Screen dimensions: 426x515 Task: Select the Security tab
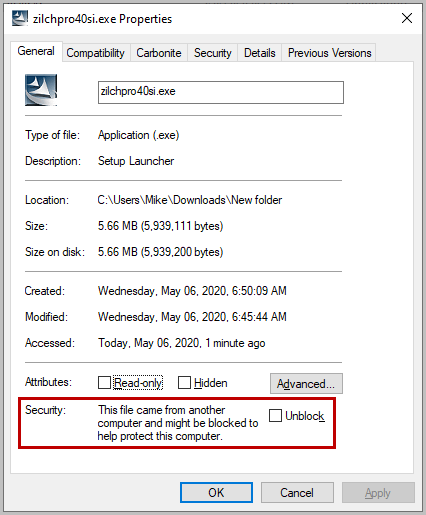pyautogui.click(x=213, y=53)
